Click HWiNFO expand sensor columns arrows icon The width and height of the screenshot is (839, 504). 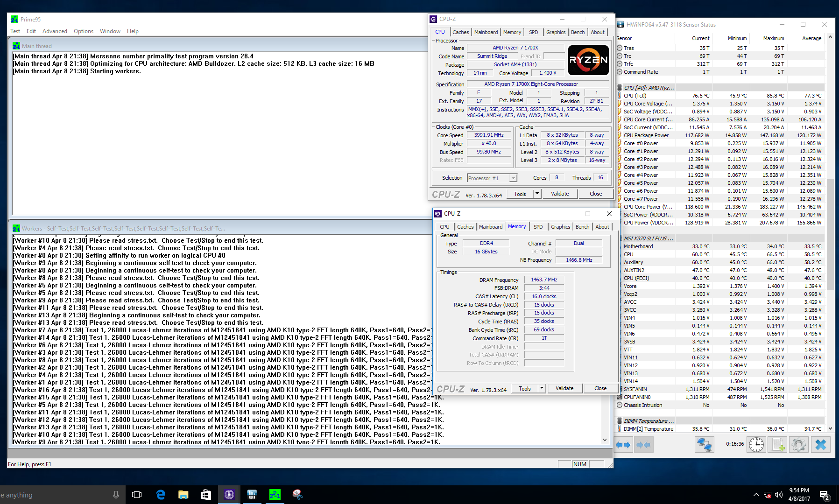[x=623, y=445]
